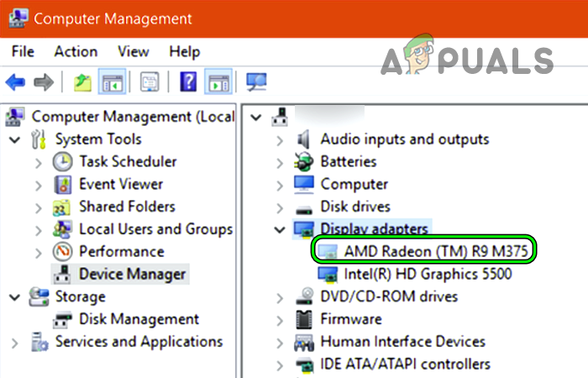This screenshot has height=378, width=588.
Task: Select IDE ATA/ATAPI controllers label
Action: (406, 364)
